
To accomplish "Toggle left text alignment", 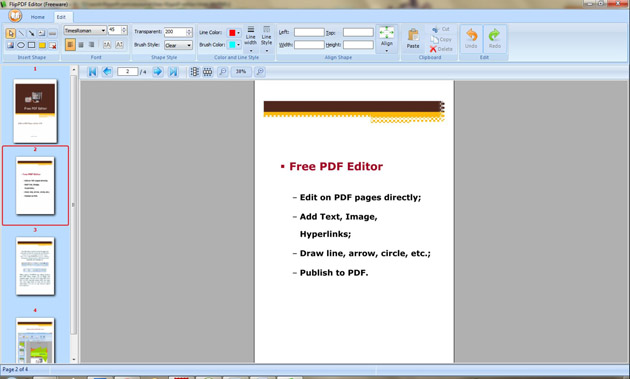I will pyautogui.click(x=70, y=45).
